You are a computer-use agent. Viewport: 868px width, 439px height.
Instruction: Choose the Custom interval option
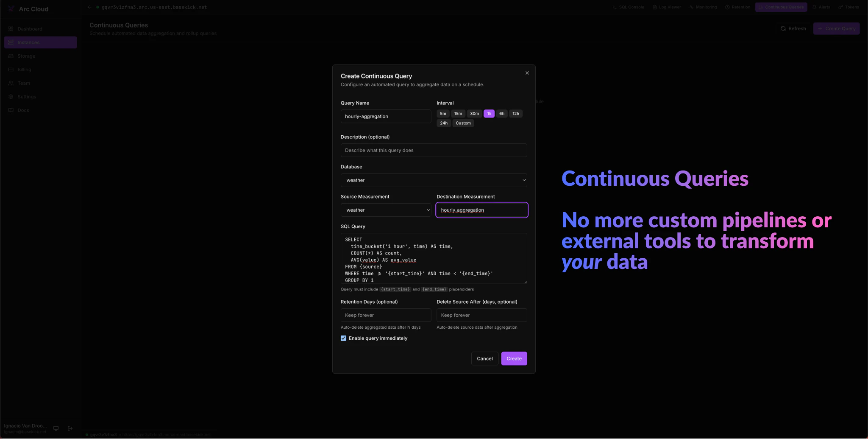[x=463, y=123]
